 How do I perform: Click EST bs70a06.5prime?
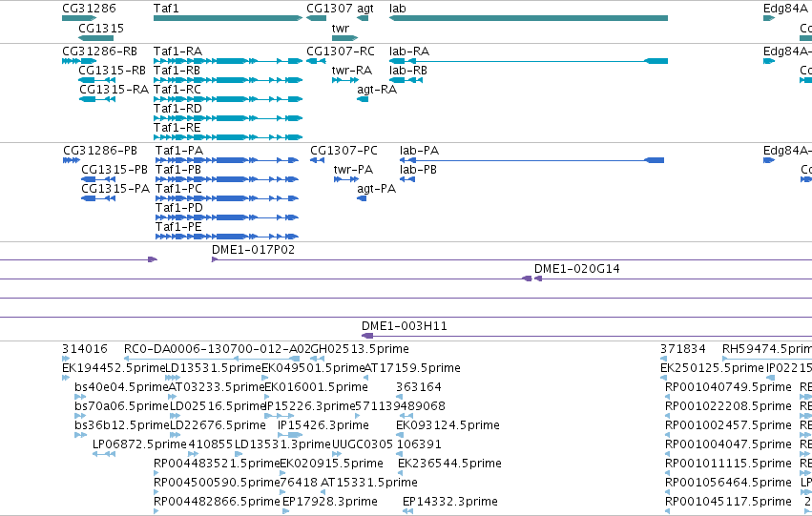[80, 416]
